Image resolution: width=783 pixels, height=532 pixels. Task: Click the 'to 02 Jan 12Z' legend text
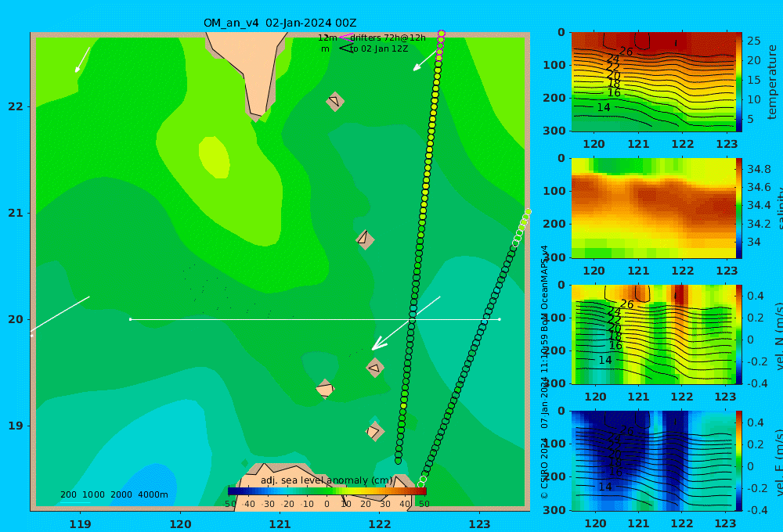click(378, 49)
